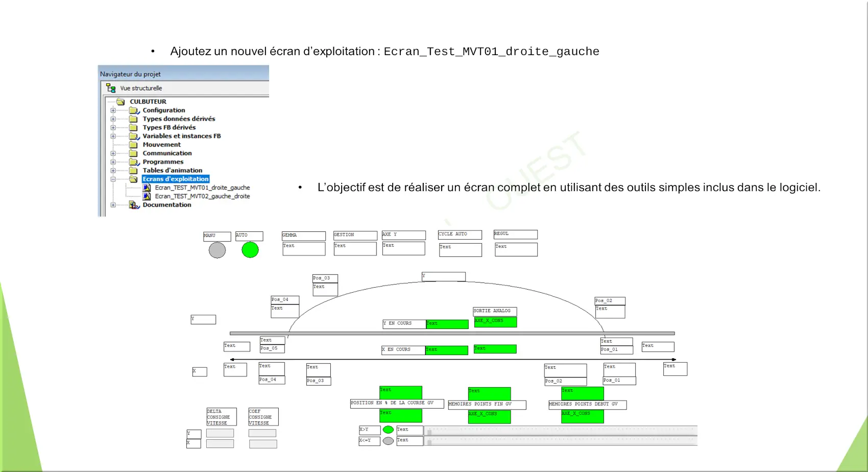Expand the Types données dérivés node

(x=113, y=119)
